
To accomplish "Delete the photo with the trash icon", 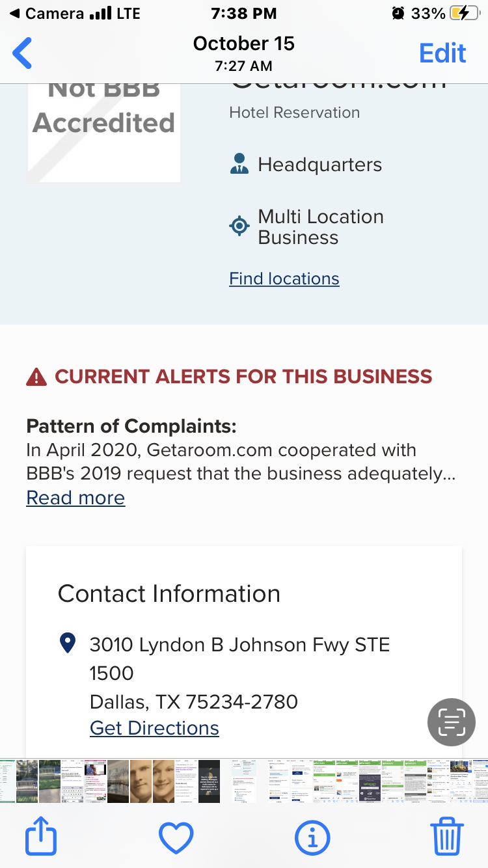I will [x=447, y=837].
